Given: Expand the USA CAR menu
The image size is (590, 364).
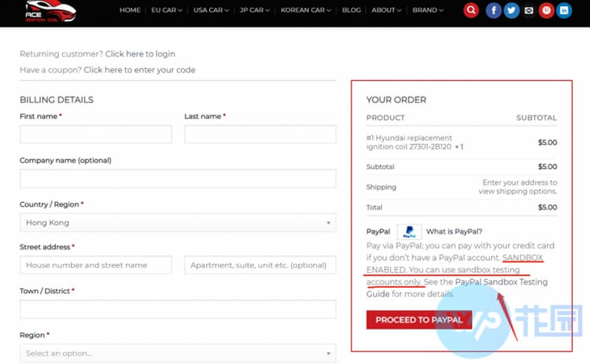Looking at the screenshot, I should pyautogui.click(x=211, y=10).
